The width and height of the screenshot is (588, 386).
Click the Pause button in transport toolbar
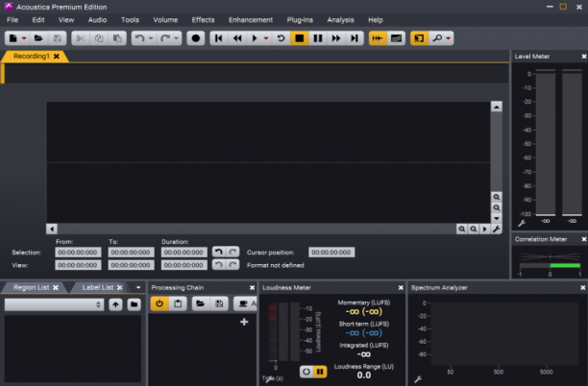tap(318, 38)
